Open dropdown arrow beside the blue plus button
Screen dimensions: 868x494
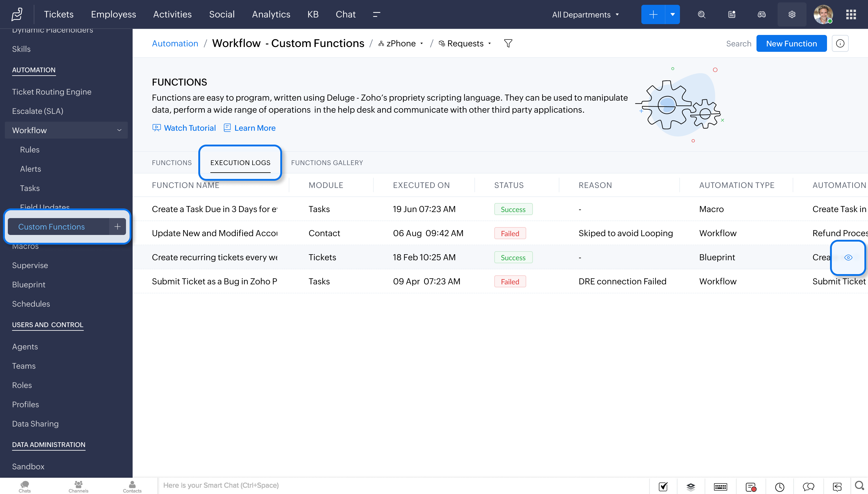(x=672, y=14)
